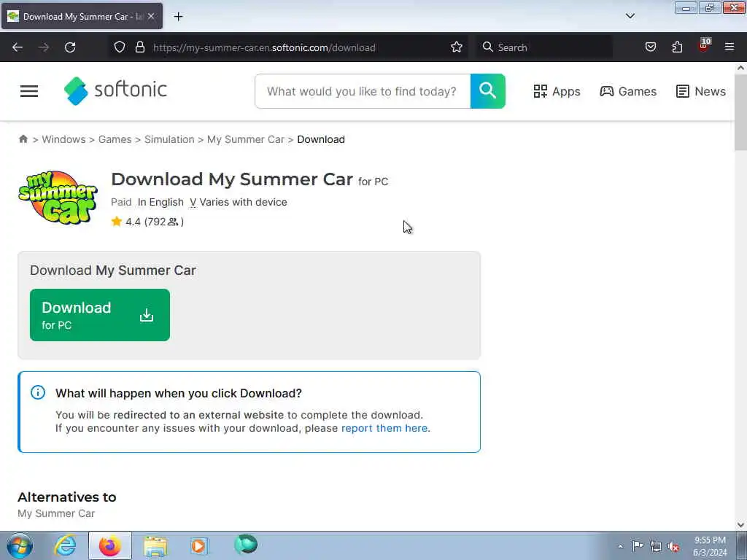Open the Games section
The image size is (747, 560).
pyautogui.click(x=628, y=91)
